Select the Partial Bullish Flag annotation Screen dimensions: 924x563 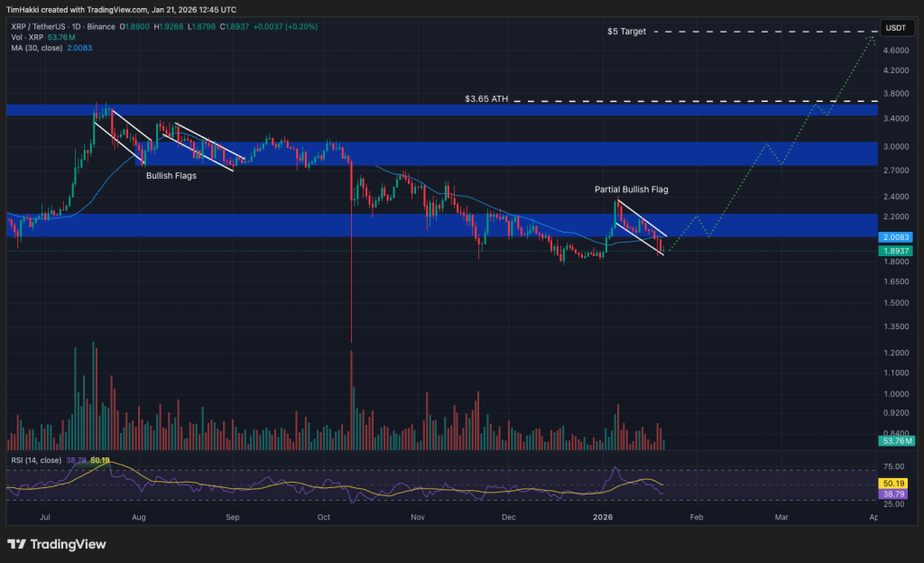[x=631, y=189]
